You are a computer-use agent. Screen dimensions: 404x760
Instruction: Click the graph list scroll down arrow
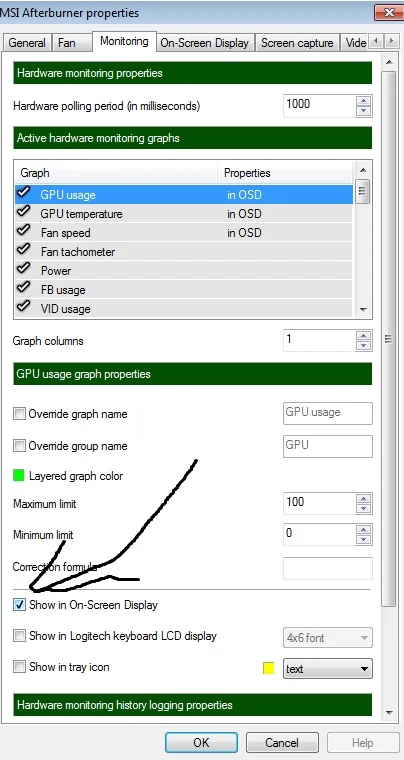pyautogui.click(x=363, y=310)
